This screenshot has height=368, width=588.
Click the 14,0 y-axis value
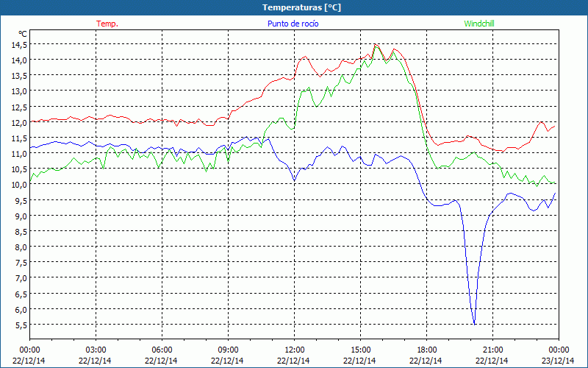tap(19, 60)
